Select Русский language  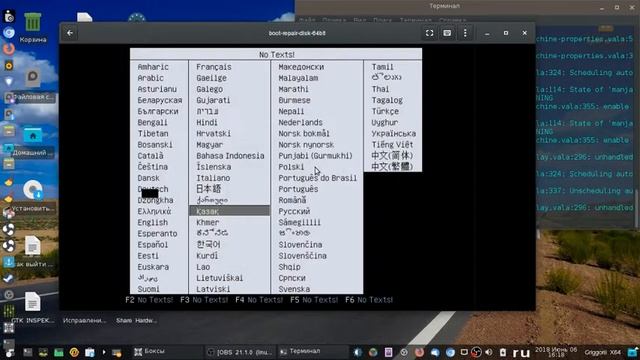click(294, 211)
